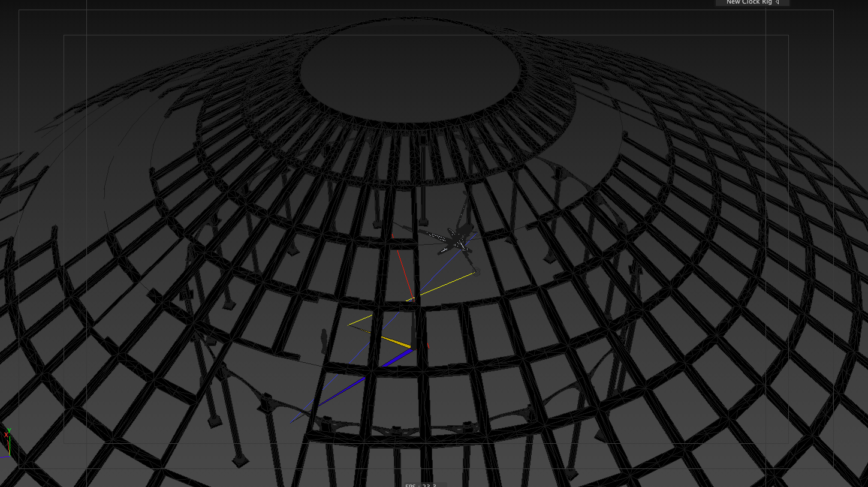The width and height of the screenshot is (868, 487).
Task: Click the red X axis label in gizmo
Action: point(5,435)
